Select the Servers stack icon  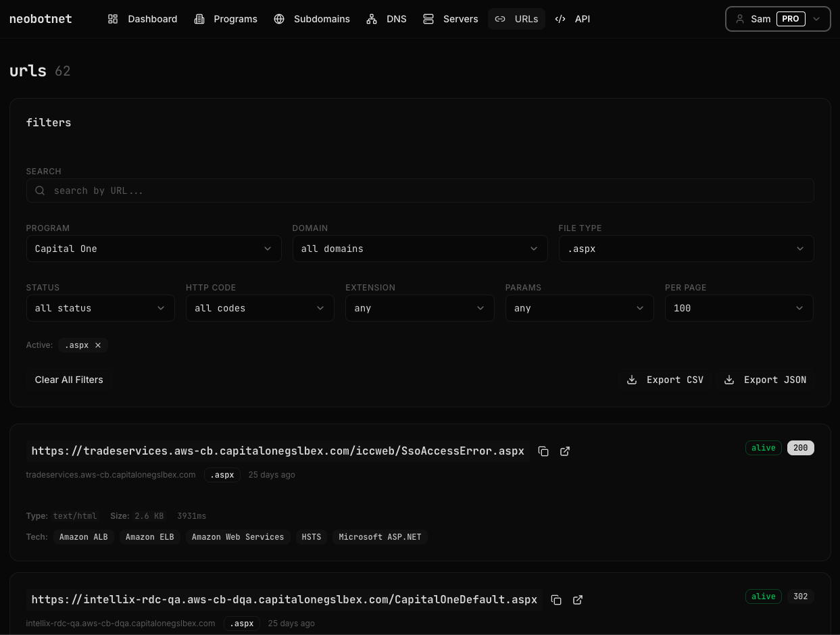(428, 19)
